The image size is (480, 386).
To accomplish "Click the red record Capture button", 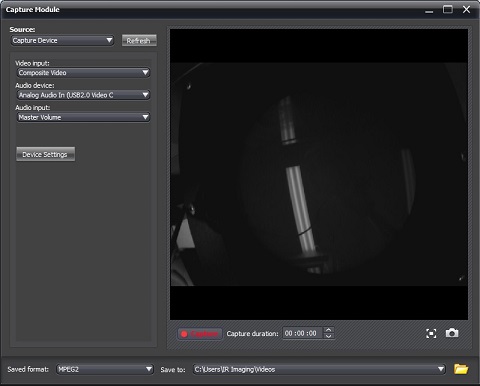I will tap(200, 334).
